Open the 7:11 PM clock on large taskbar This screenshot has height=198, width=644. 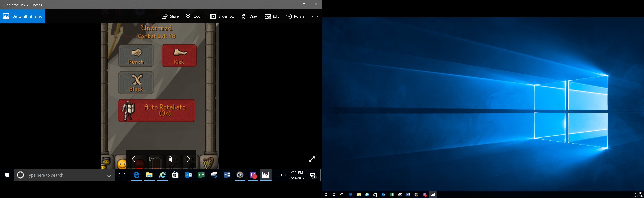pos(297,175)
